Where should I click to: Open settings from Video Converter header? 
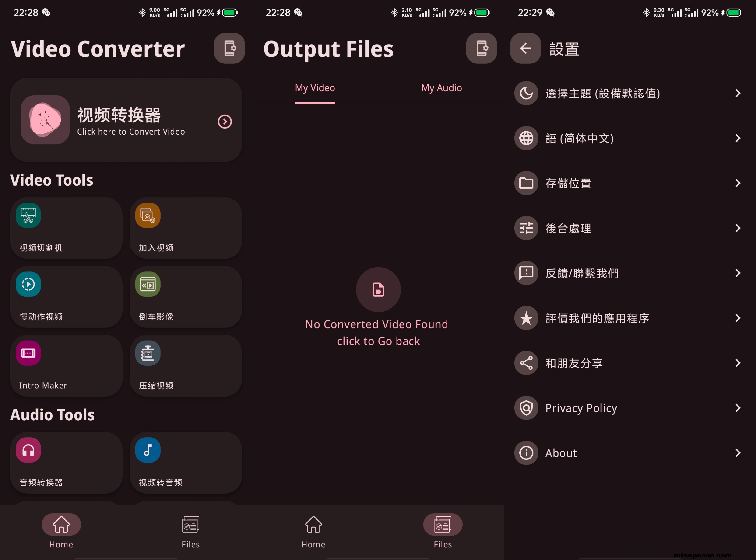pos(229,48)
